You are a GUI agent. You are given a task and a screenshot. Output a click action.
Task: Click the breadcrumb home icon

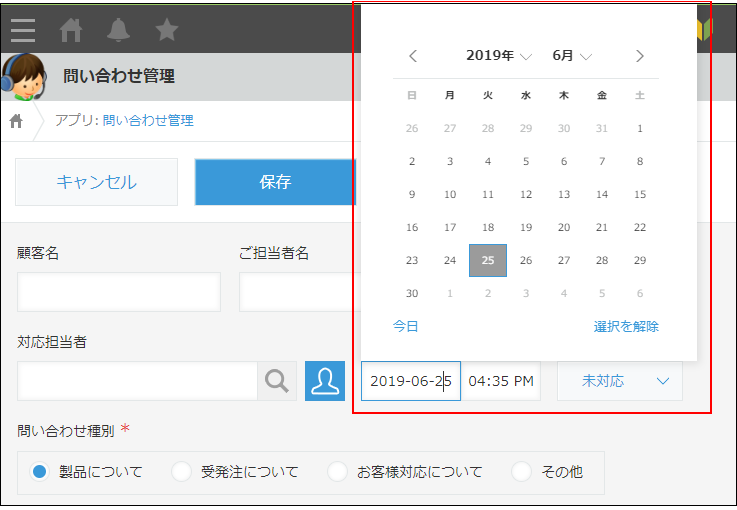pyautogui.click(x=16, y=121)
